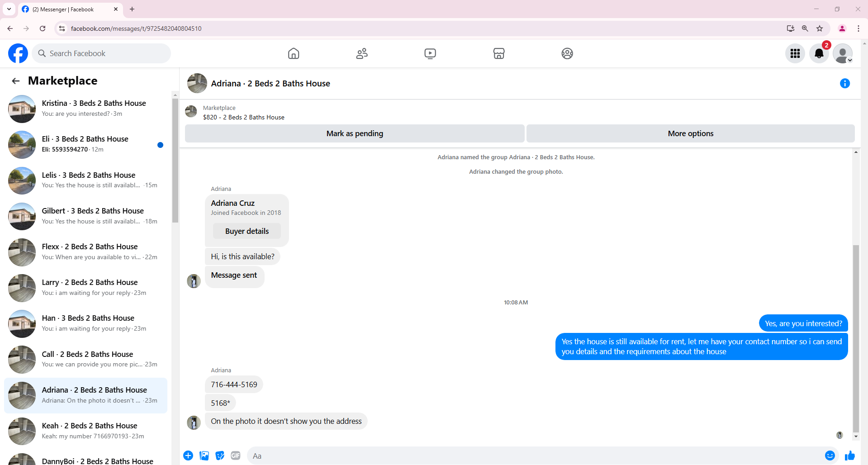The height and width of the screenshot is (465, 868).
Task: View site information icon in address bar
Action: tap(62, 28)
